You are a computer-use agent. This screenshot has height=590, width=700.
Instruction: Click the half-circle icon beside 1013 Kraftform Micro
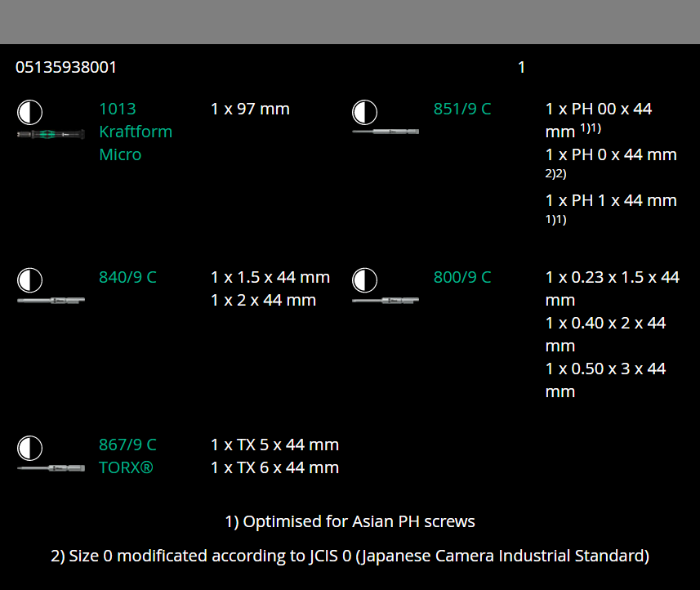[x=29, y=112]
